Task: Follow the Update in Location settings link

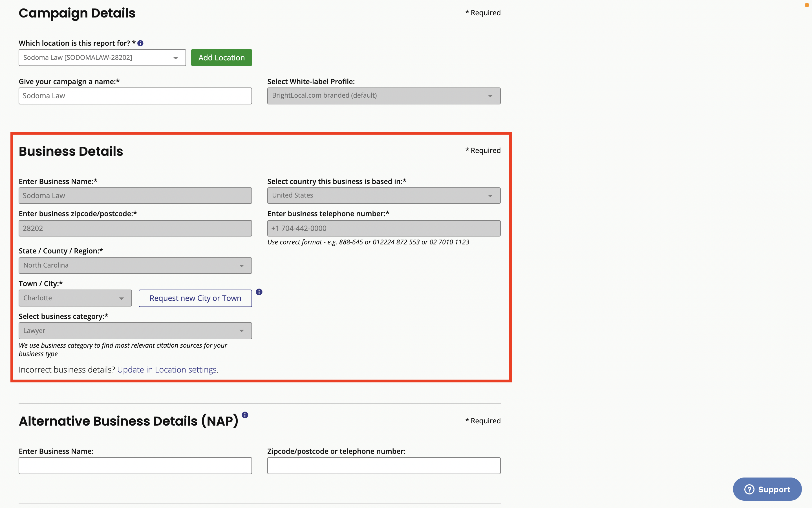Action: click(x=168, y=370)
